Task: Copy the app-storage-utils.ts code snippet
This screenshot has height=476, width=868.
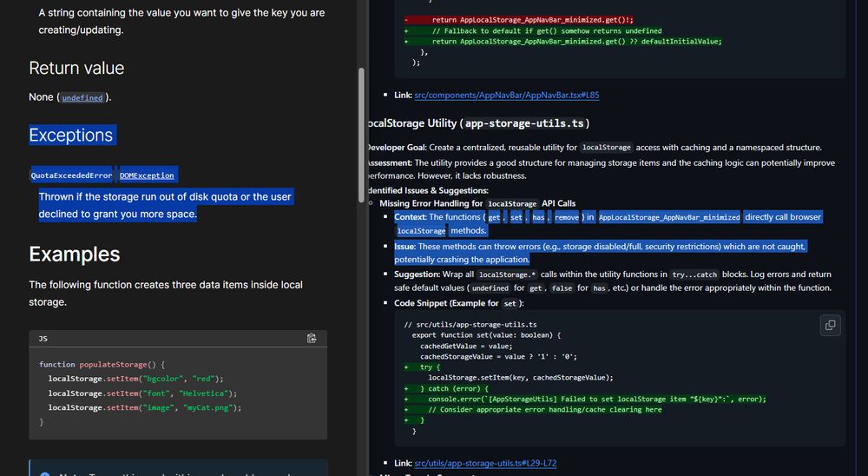Action: click(830, 325)
